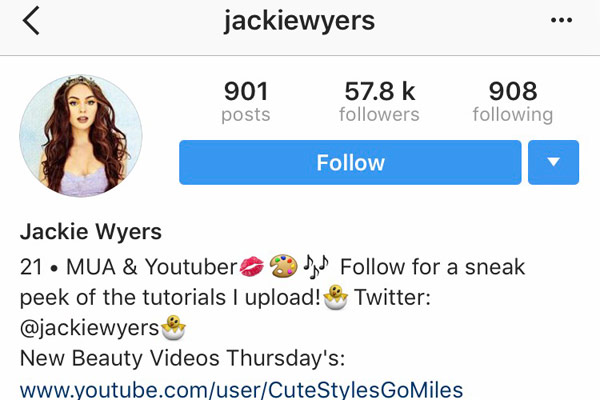Open the 57.8 k followers list
Viewport: 600px width, 400px height.
(x=379, y=101)
